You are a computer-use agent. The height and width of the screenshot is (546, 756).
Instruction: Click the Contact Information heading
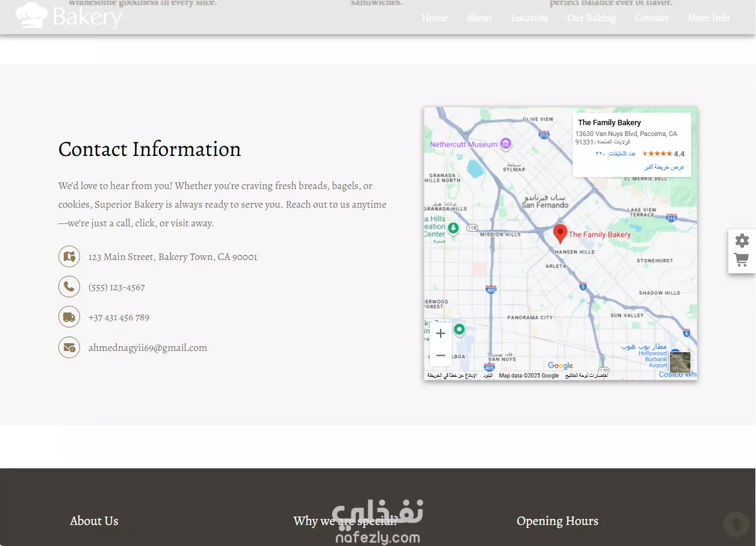pyautogui.click(x=149, y=149)
